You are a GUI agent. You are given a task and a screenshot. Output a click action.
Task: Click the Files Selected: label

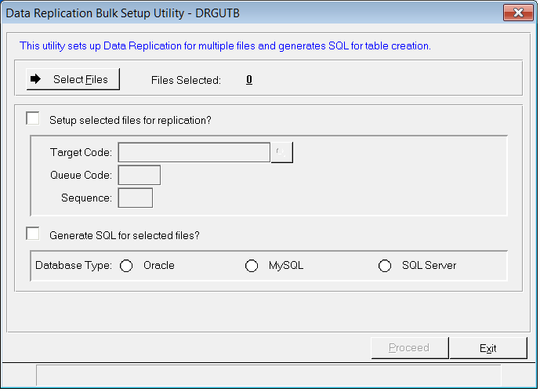click(186, 80)
